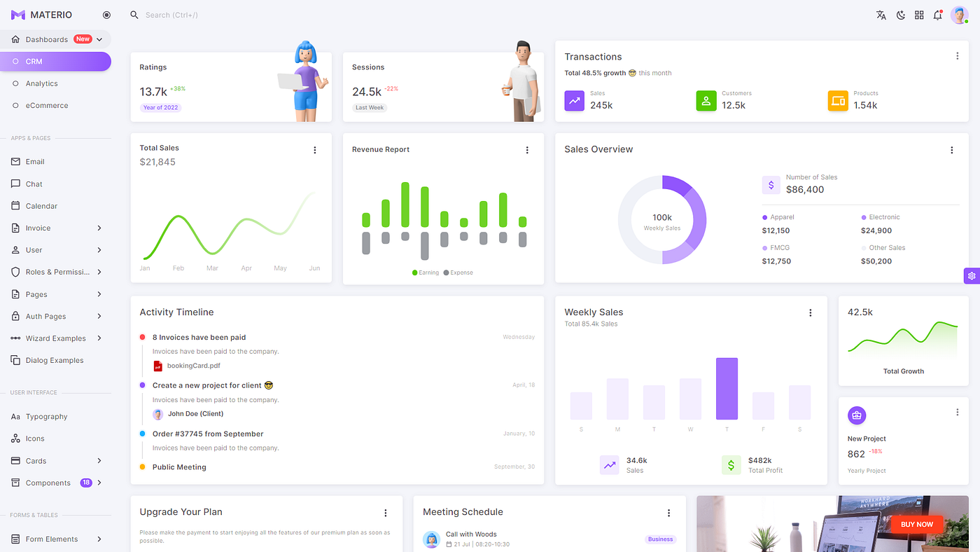
Task: Open Typography in sidebar
Action: [x=46, y=417]
